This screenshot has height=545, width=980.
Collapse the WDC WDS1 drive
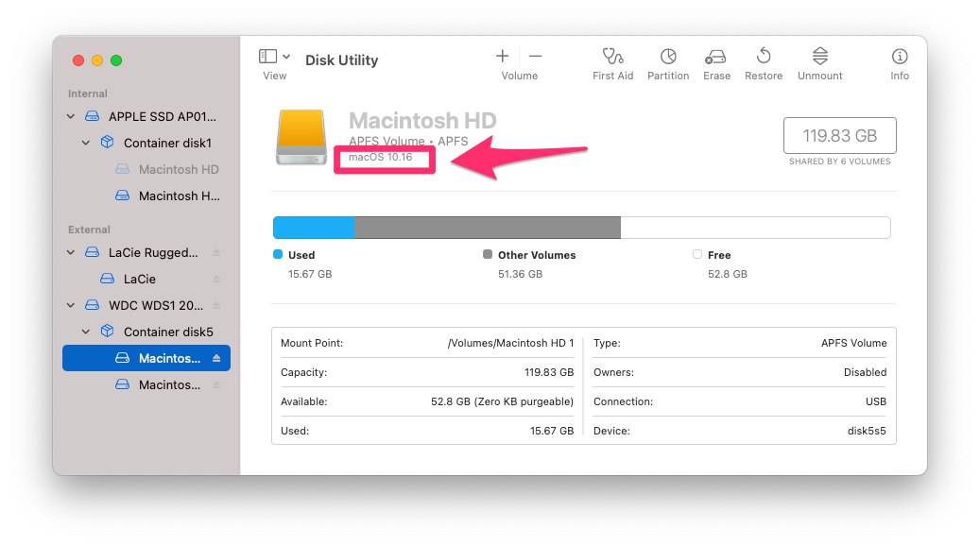pos(71,305)
